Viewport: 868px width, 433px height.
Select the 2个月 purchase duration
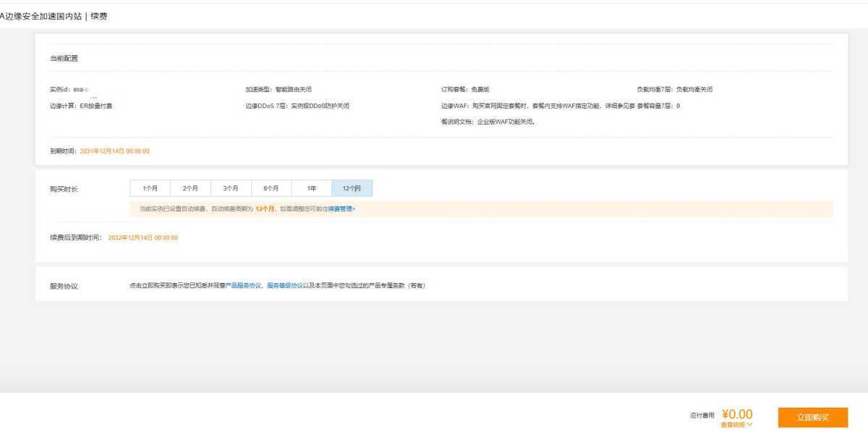tap(190, 188)
